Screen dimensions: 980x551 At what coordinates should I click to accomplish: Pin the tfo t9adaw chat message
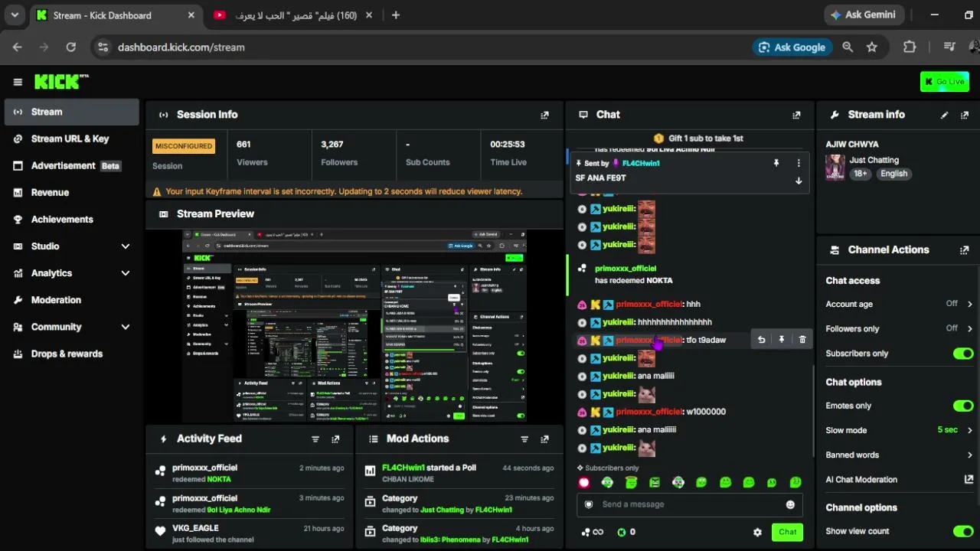pos(782,340)
